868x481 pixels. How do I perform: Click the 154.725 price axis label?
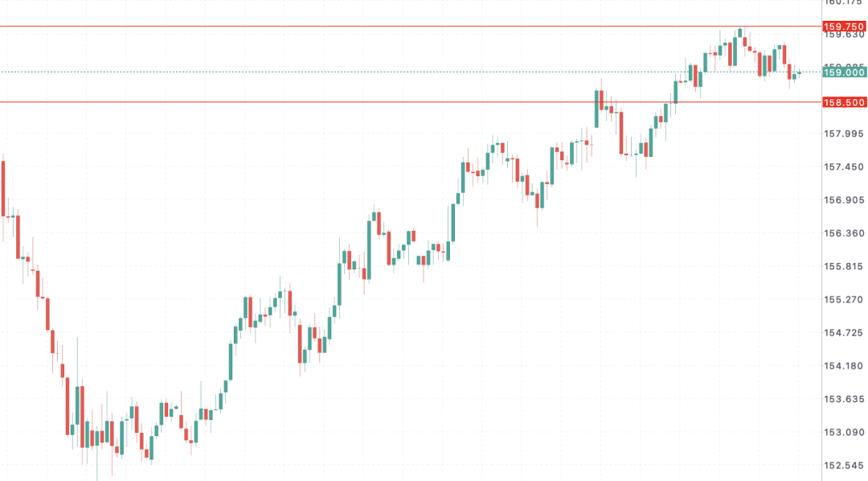[844, 332]
